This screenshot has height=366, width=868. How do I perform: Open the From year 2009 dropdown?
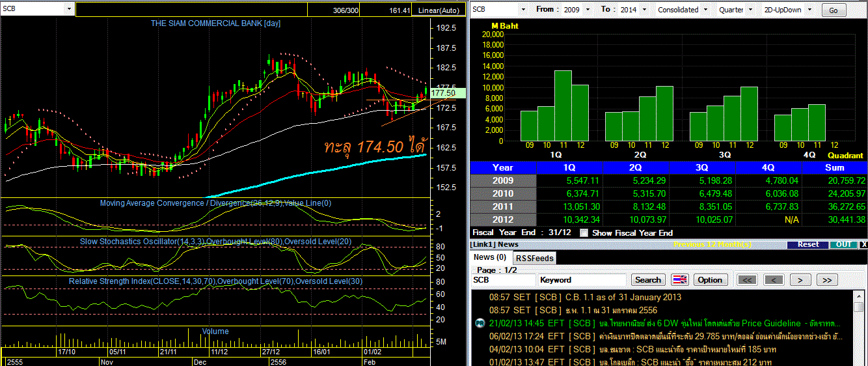[588, 10]
